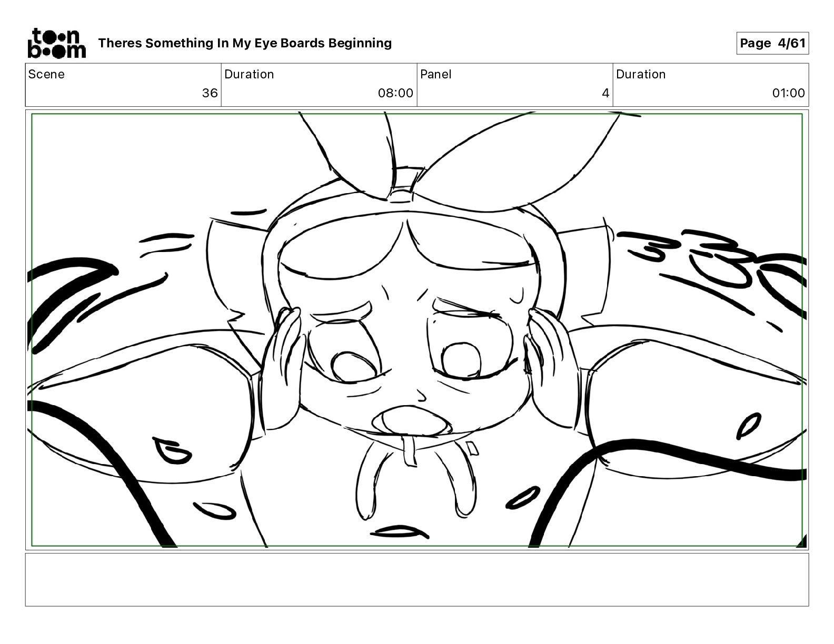Select panel duration value '01:00'

pyautogui.click(x=788, y=93)
